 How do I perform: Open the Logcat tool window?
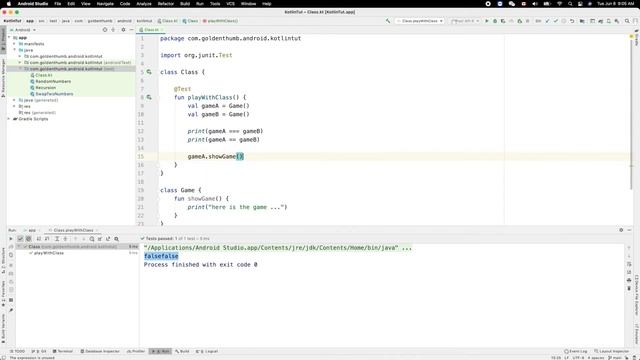point(207,351)
